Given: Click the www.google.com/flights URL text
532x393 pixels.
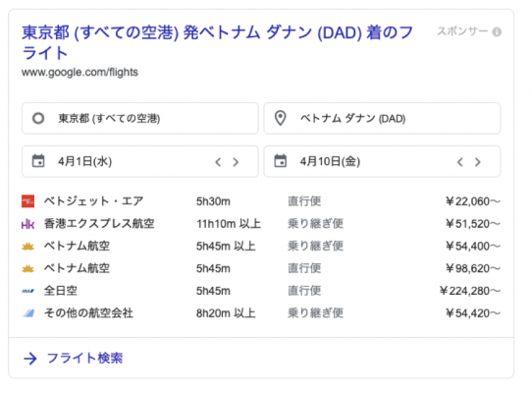Looking at the screenshot, I should tap(80, 72).
